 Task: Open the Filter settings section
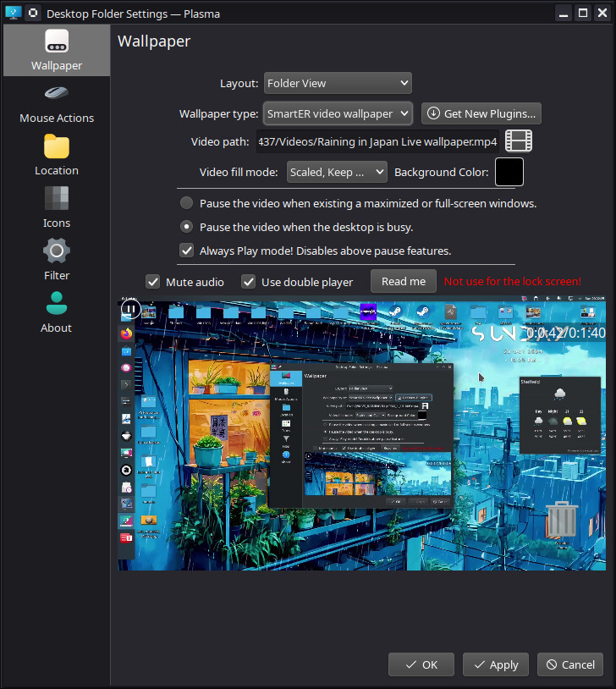pyautogui.click(x=56, y=261)
